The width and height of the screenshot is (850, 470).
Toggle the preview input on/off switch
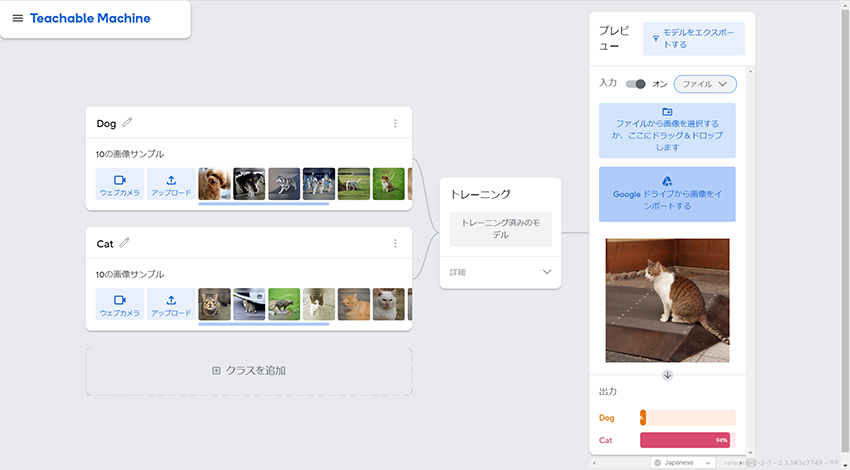pos(636,84)
